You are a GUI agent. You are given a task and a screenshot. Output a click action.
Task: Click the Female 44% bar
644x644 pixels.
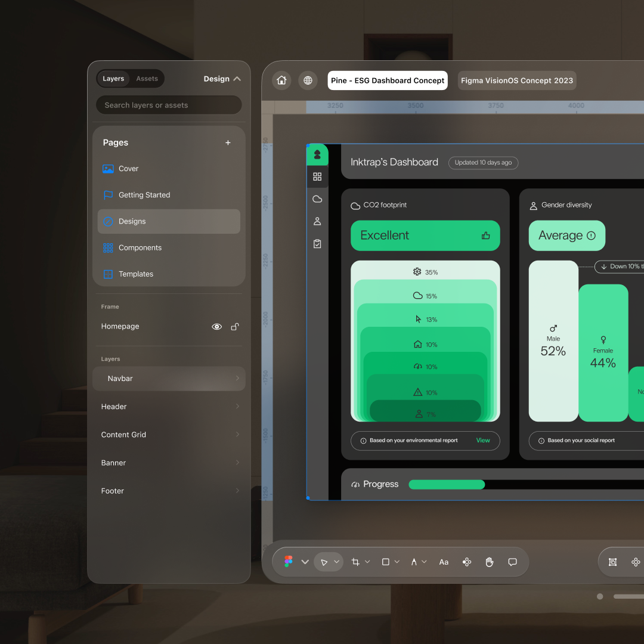click(x=603, y=353)
